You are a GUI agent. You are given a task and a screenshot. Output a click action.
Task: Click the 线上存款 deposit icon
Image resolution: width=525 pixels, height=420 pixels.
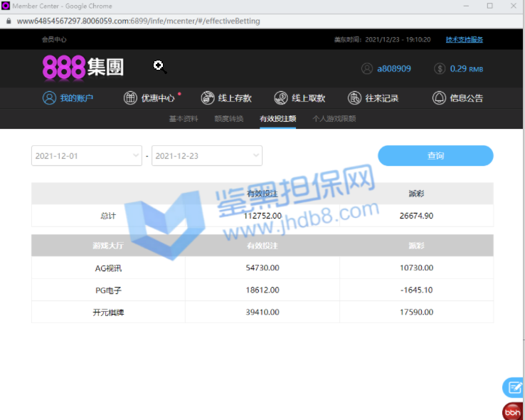click(x=208, y=98)
